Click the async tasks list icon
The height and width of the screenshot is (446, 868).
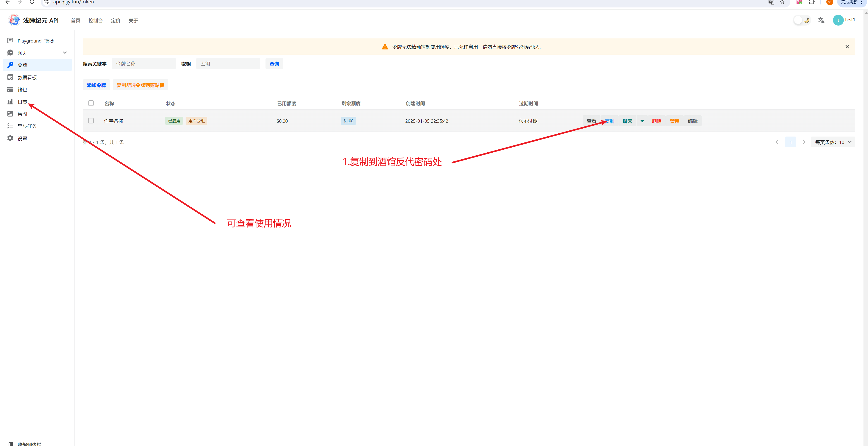[x=10, y=126]
